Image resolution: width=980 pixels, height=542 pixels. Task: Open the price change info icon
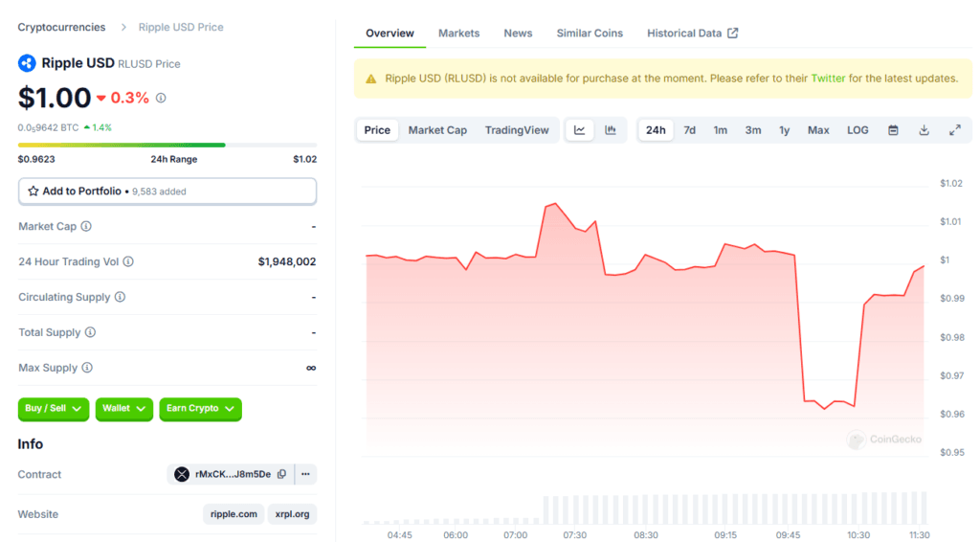161,98
